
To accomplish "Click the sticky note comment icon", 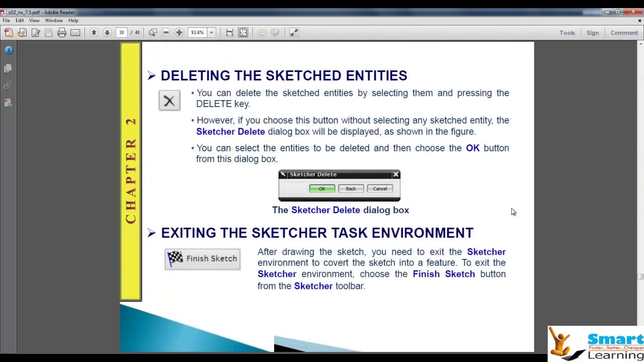I will point(262,33).
